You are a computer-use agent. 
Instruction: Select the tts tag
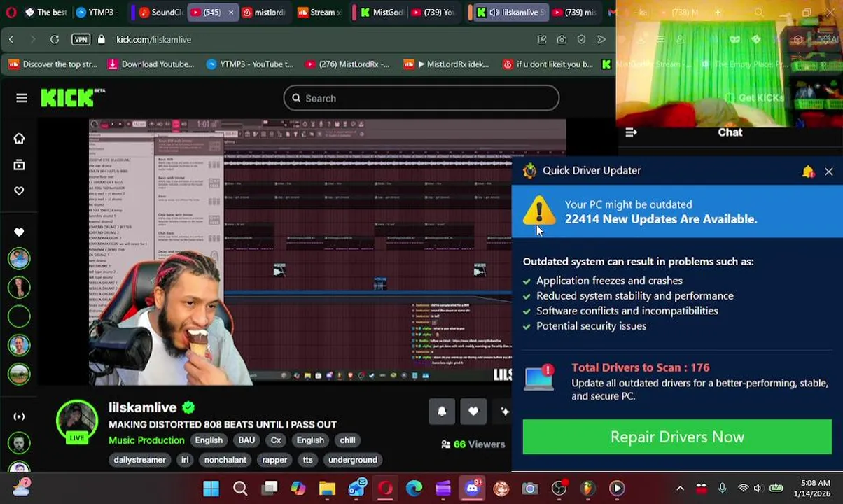tap(307, 460)
